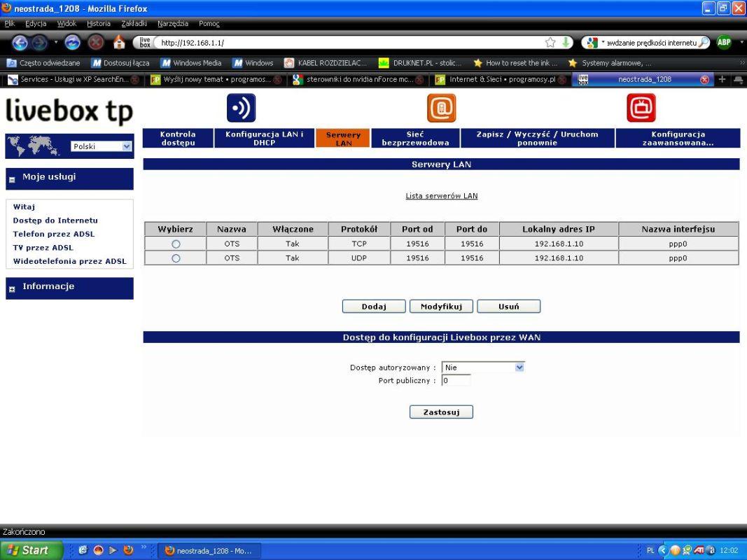Click the ABP Adblock Plus icon
The image size is (747, 560).
724,43
